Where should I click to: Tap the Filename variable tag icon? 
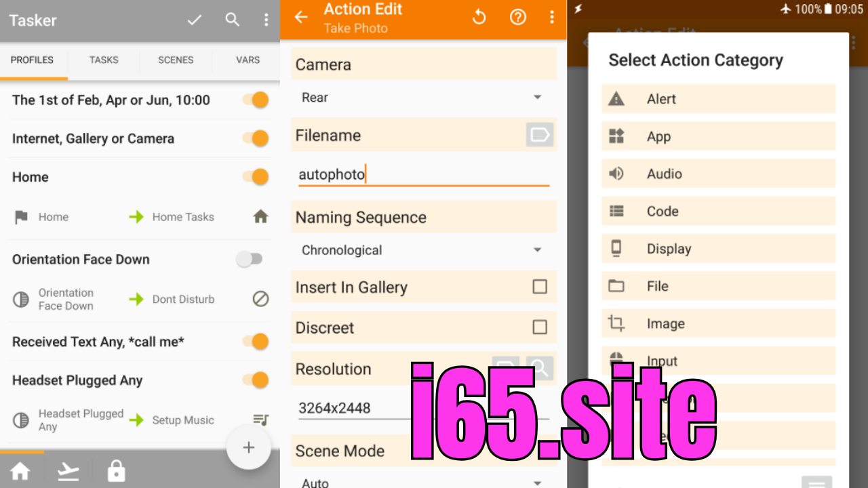pos(540,135)
